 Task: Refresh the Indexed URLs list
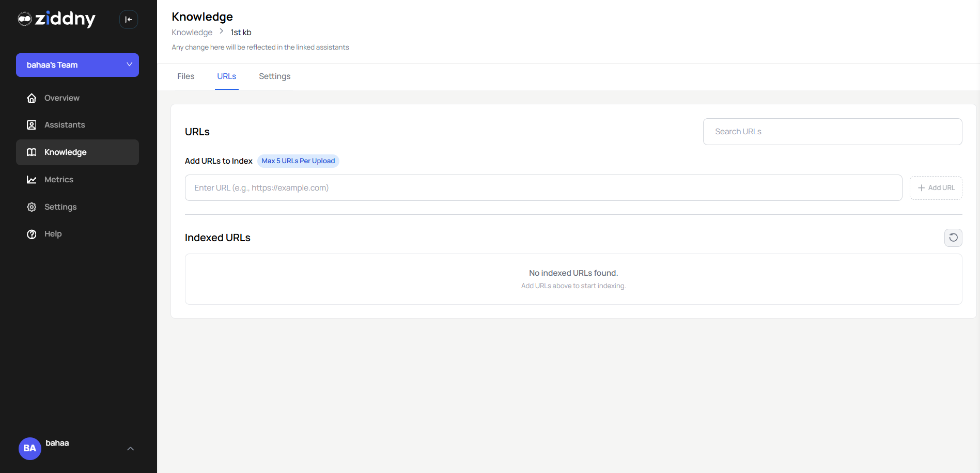953,238
